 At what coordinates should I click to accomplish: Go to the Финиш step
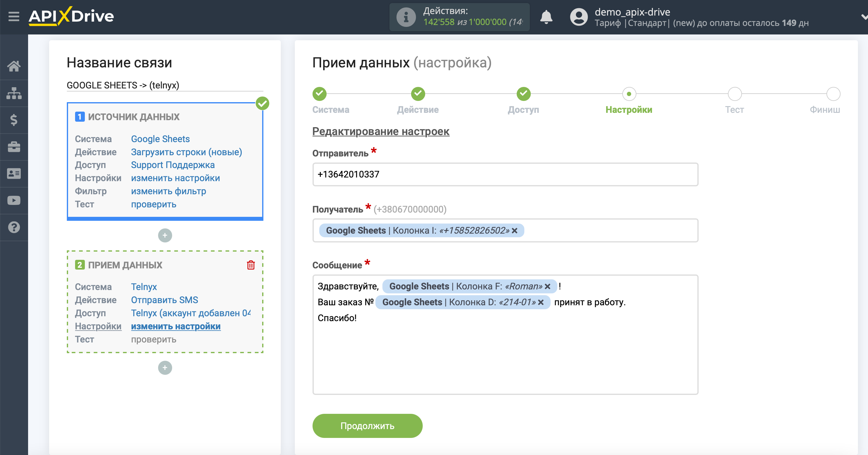click(x=833, y=94)
